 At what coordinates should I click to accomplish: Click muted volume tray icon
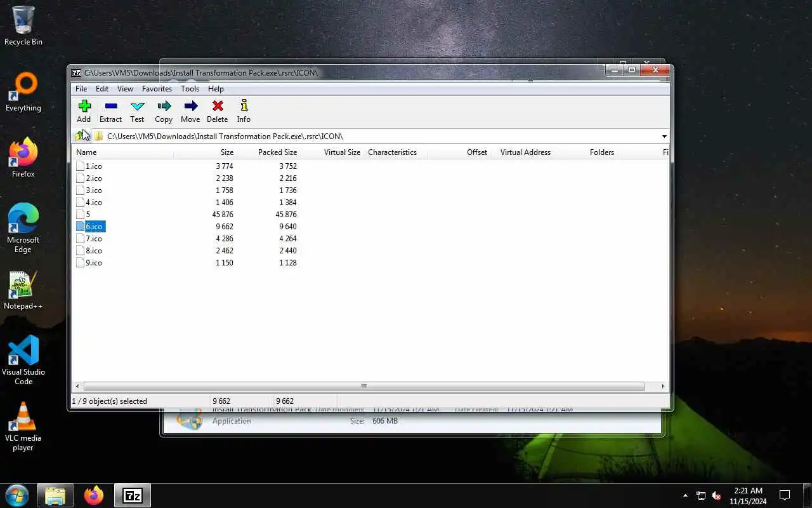[716, 495]
